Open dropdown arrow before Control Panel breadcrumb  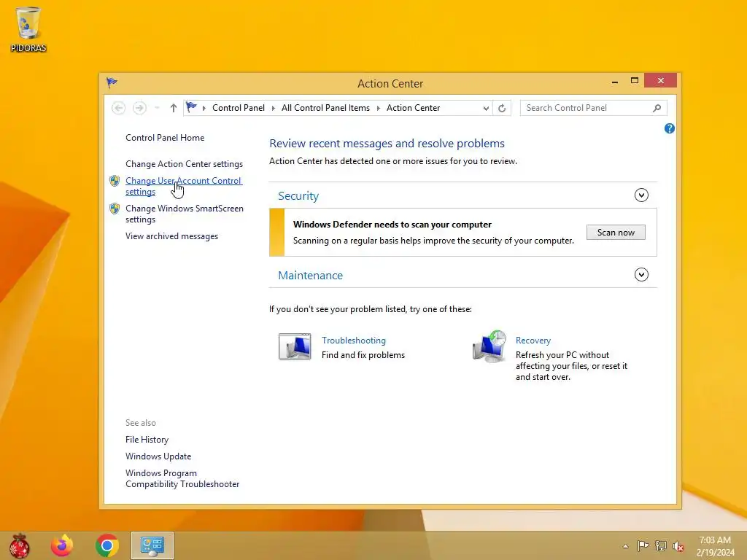204,108
